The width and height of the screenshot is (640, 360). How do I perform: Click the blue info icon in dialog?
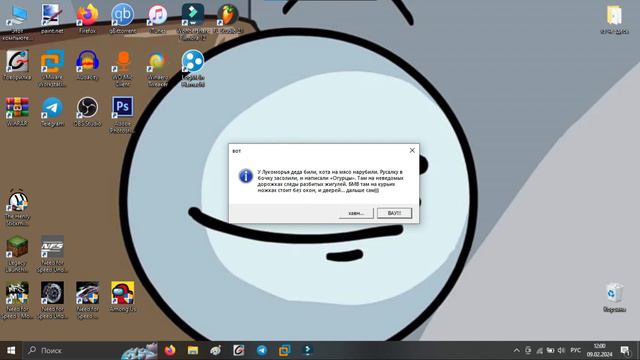pyautogui.click(x=246, y=176)
